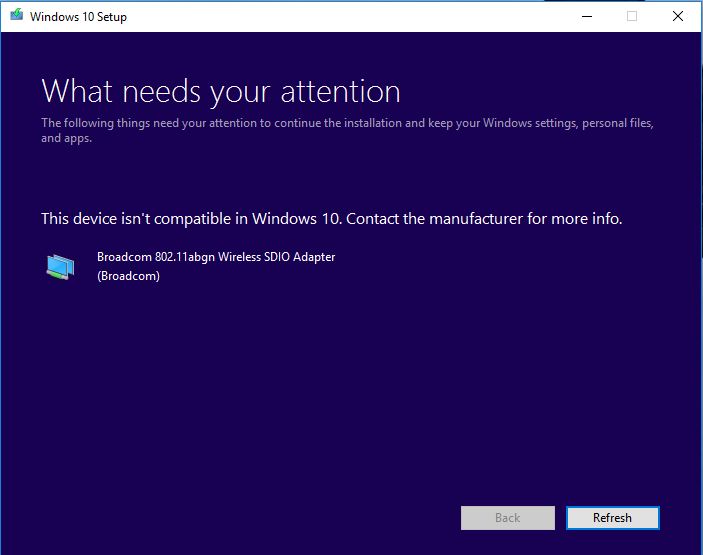Screen dimensions: 703x555
Task: Click the disabled maximize button
Action: point(632,17)
